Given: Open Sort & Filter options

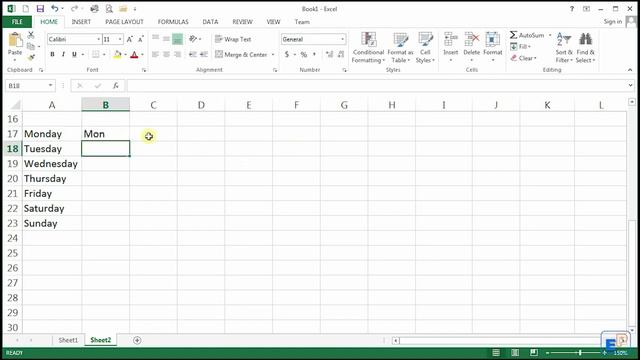Looking at the screenshot, I should pyautogui.click(x=564, y=47).
